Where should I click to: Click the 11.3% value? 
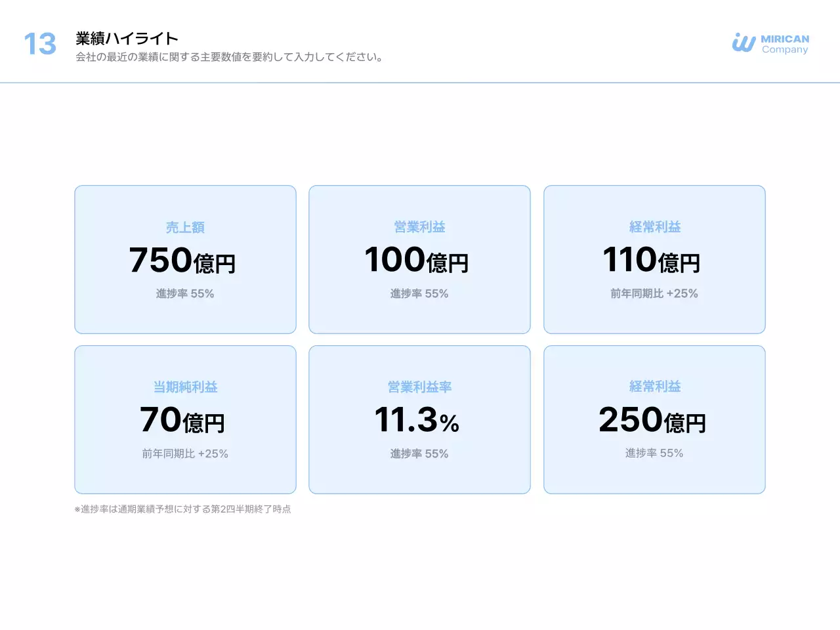[417, 420]
